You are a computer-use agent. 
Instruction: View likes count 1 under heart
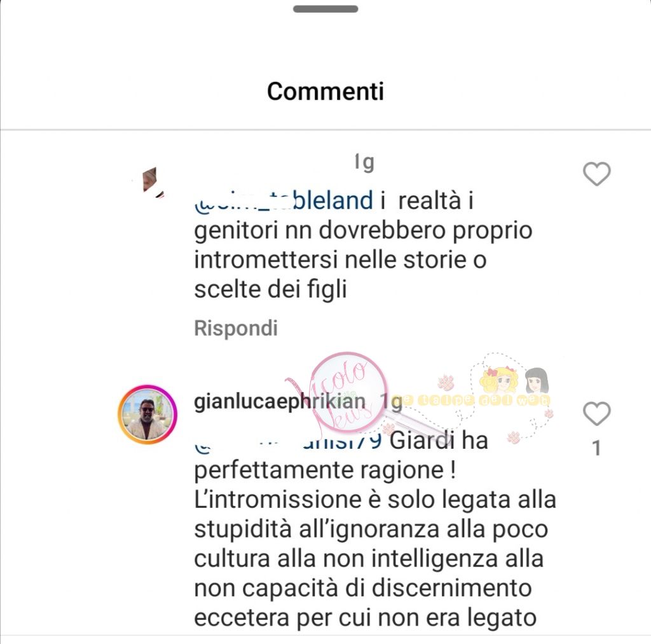(x=596, y=448)
